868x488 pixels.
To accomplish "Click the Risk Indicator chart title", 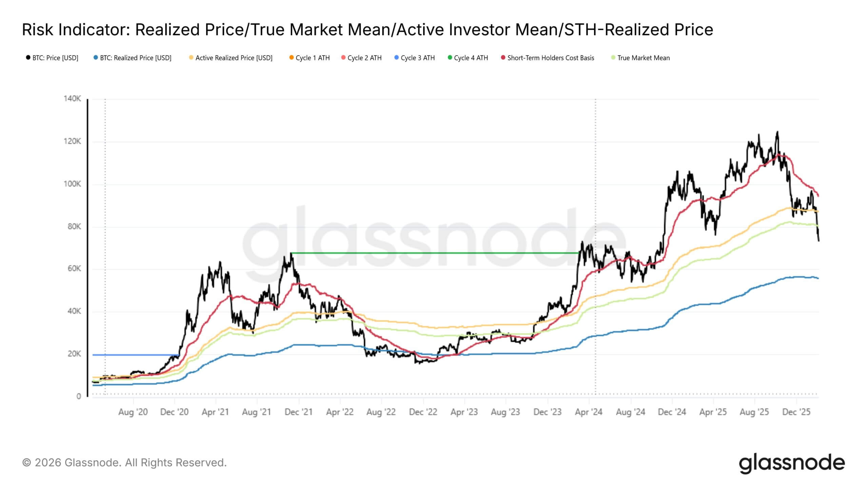I will tap(368, 29).
